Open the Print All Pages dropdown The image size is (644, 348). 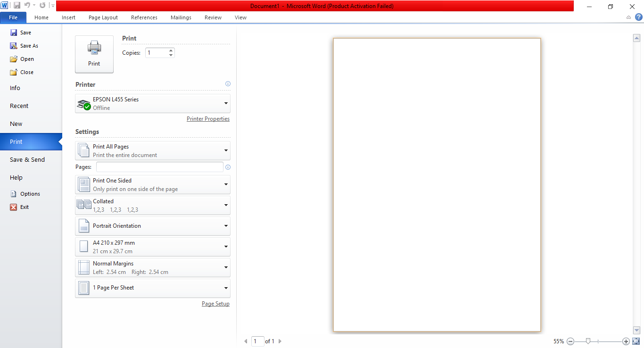point(153,151)
